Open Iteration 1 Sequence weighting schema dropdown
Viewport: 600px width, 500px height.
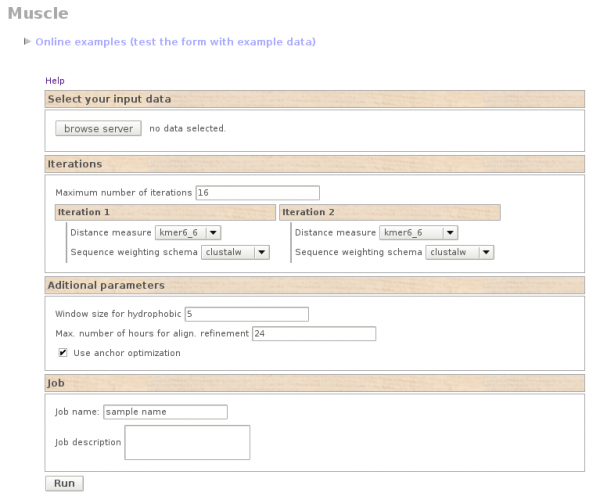coord(235,252)
